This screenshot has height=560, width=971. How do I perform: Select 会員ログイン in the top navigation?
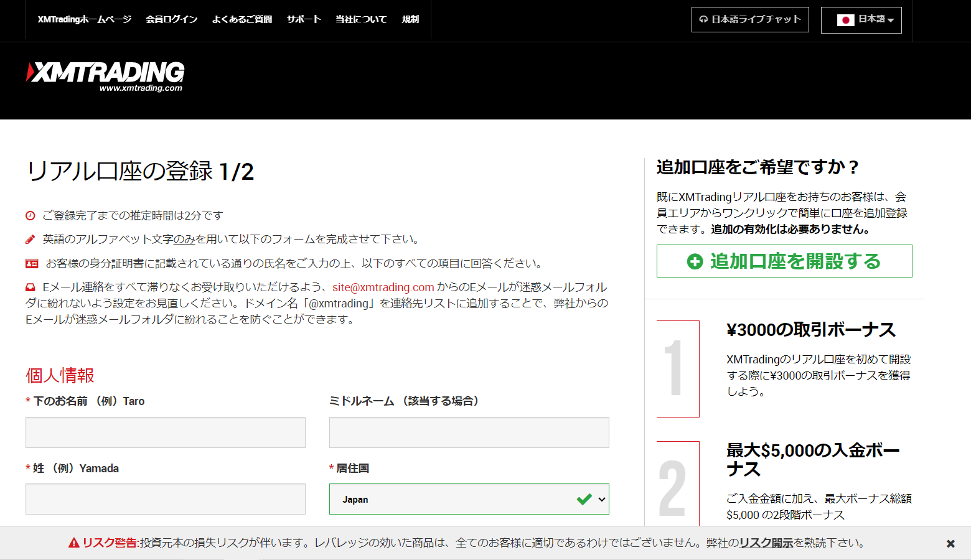(x=171, y=19)
